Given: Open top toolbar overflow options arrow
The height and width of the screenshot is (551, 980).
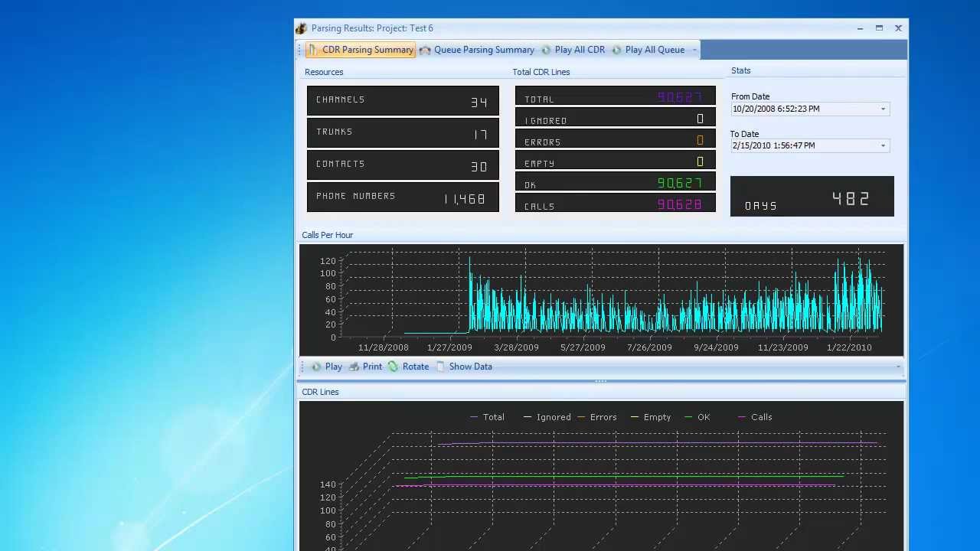Looking at the screenshot, I should 694,51.
